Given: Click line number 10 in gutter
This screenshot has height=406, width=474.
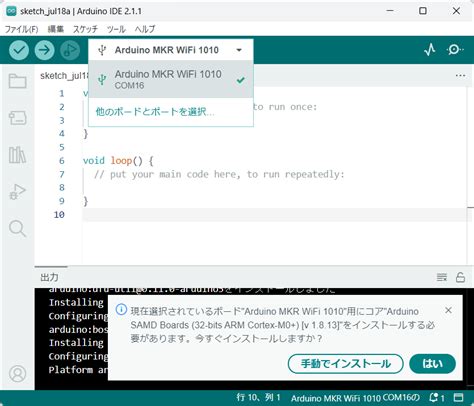Looking at the screenshot, I should [x=59, y=215].
